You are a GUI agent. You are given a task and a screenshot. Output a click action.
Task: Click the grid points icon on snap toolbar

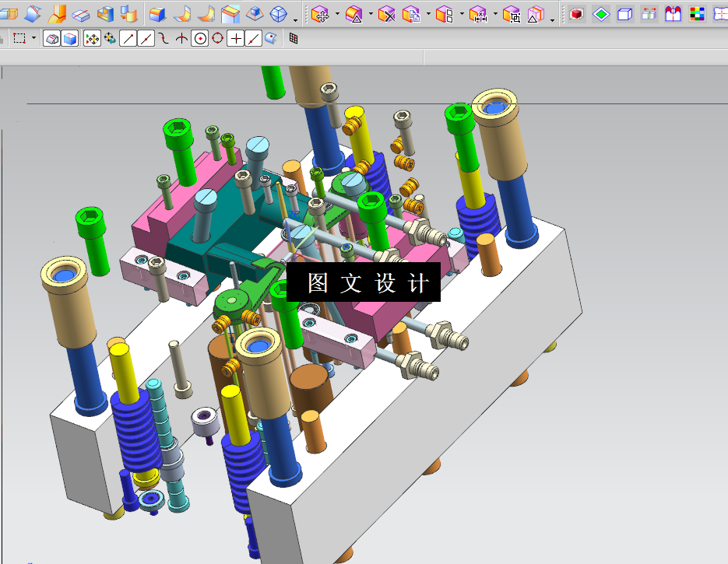click(x=294, y=38)
